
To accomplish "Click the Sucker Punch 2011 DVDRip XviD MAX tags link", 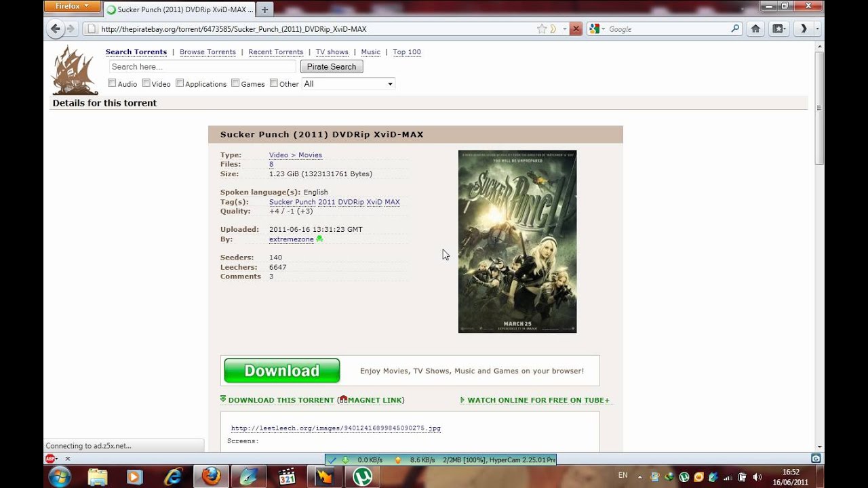I will coord(334,202).
